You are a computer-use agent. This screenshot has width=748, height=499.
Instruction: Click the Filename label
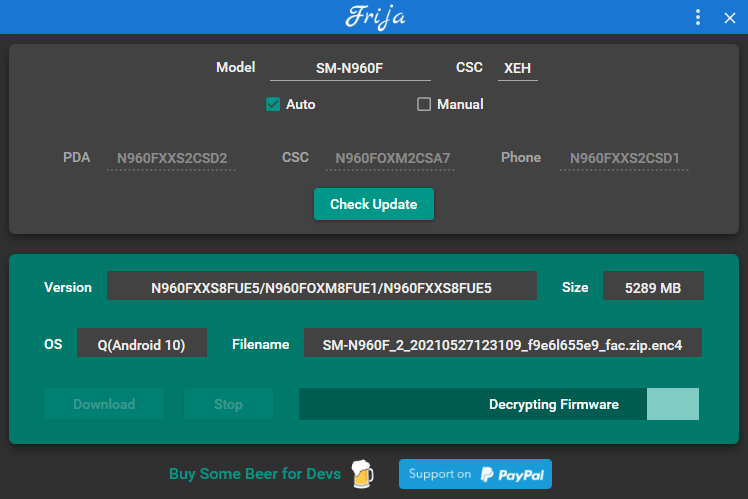click(x=260, y=344)
